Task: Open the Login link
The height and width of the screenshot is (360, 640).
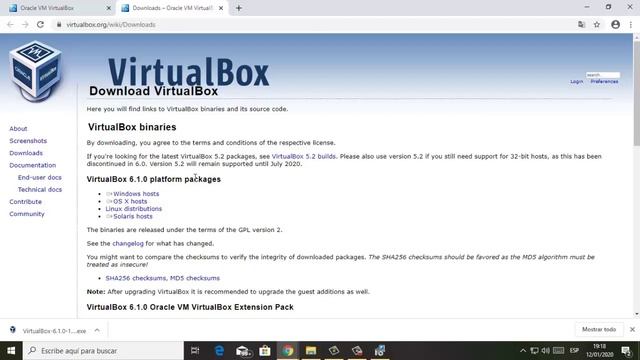Action: point(576,82)
